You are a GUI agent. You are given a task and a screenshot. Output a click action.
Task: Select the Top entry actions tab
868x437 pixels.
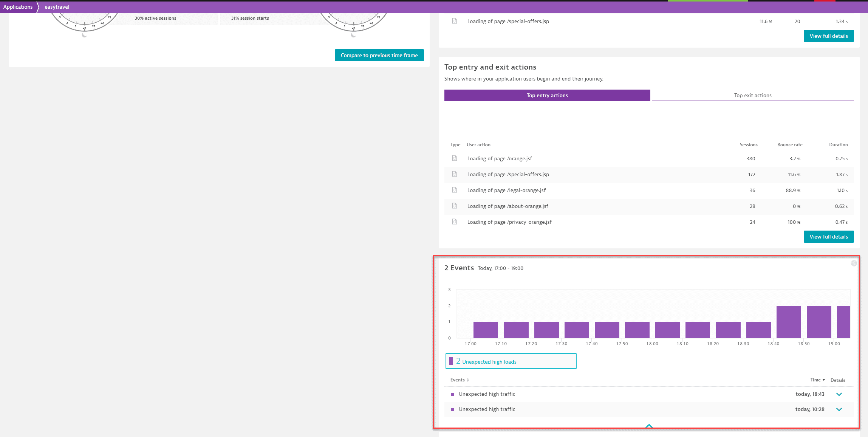[x=547, y=95]
